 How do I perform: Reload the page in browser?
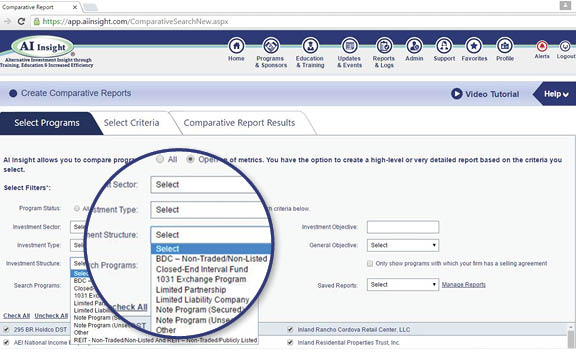21,22
